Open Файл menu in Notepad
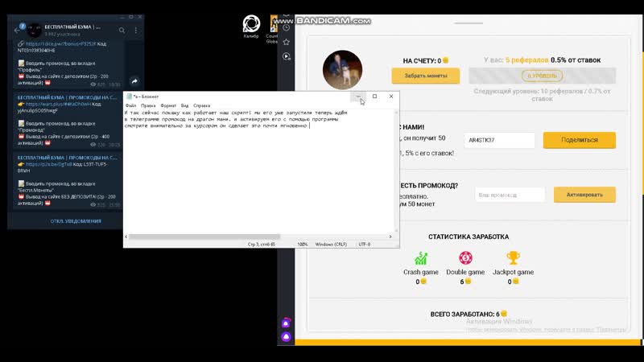644x362 pixels. (x=130, y=105)
